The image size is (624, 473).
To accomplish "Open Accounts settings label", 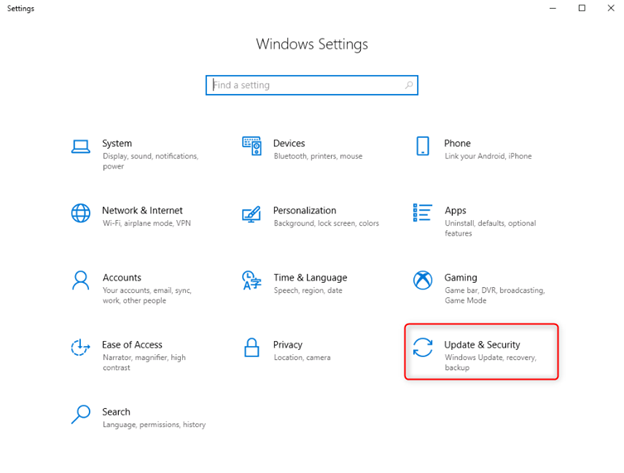I will coord(122,278).
